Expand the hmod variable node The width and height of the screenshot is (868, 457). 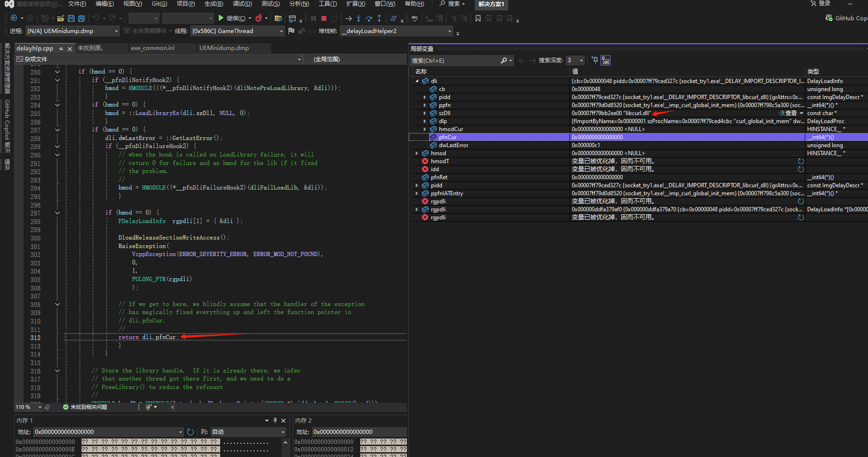[x=417, y=153]
